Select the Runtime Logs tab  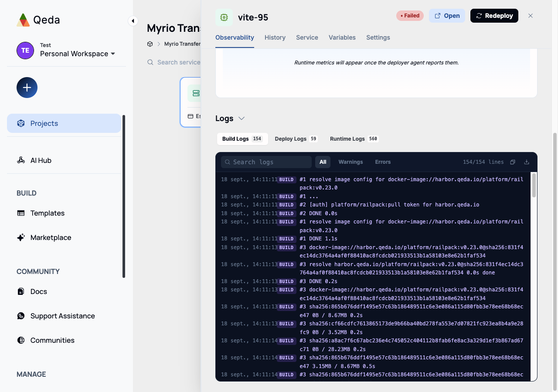pyautogui.click(x=354, y=139)
